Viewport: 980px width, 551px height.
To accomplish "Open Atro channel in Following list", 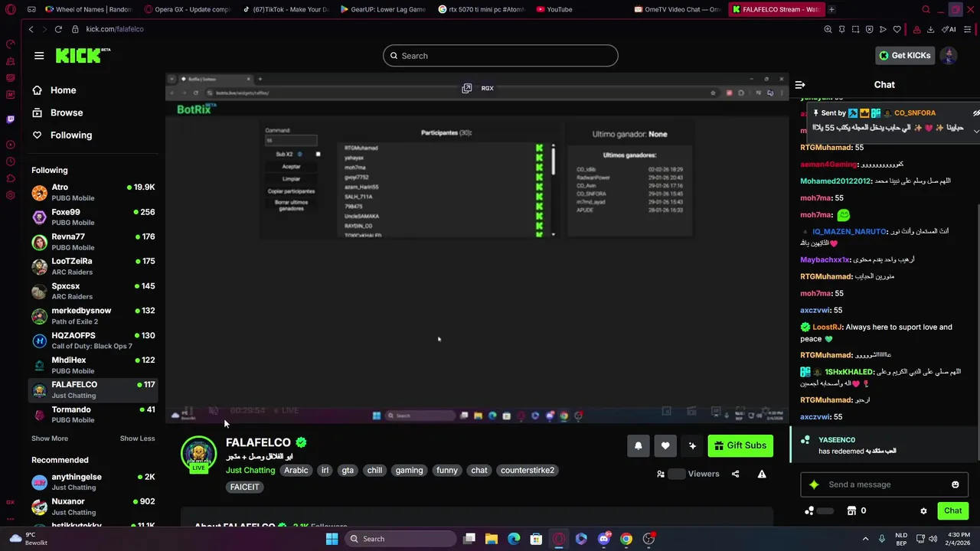I will (x=93, y=192).
